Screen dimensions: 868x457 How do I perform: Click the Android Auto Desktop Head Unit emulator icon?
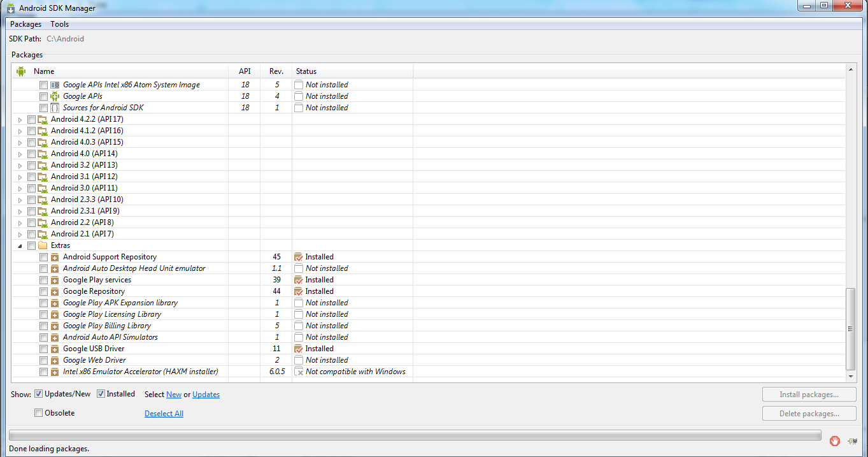click(x=55, y=268)
